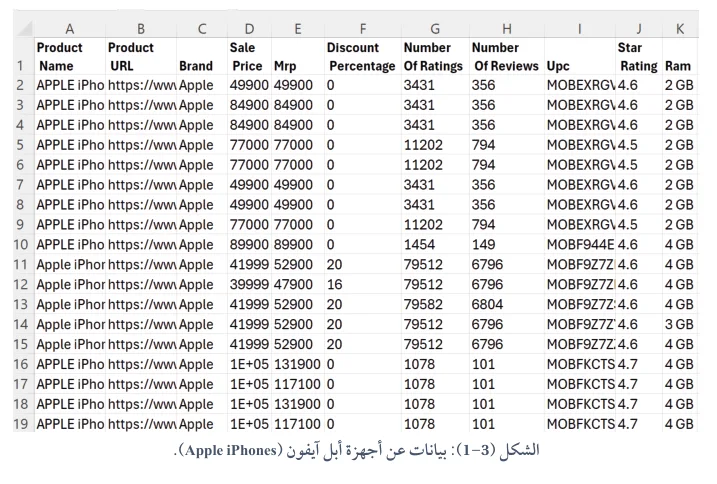Click star rating 4.7 in row 18

click(x=639, y=404)
